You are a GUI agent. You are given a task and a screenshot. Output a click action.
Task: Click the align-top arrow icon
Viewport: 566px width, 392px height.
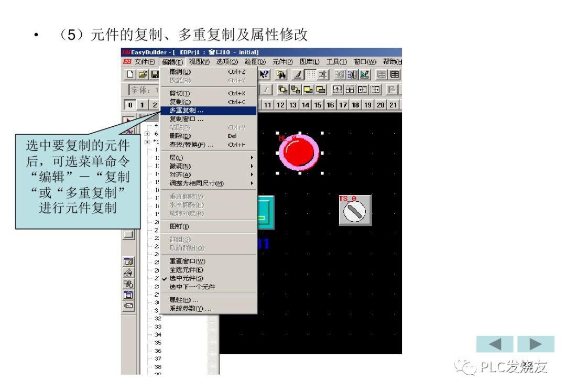click(x=337, y=90)
